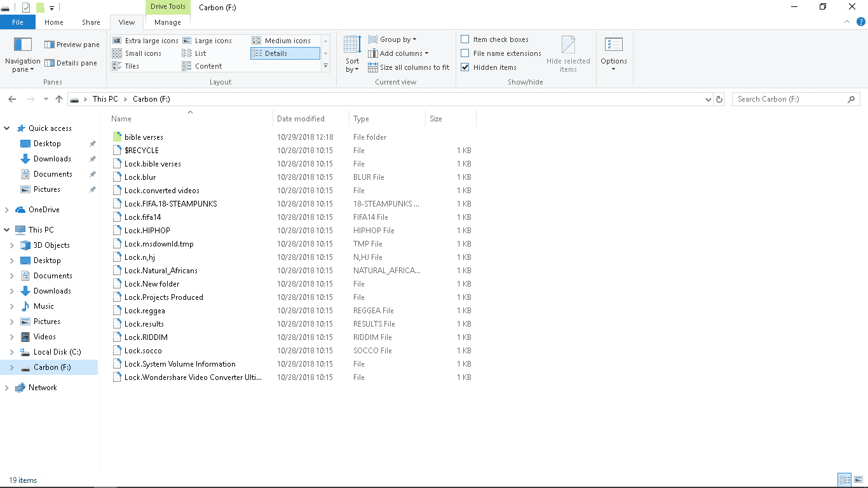Open Videos in navigation pane
Viewport: 868px width, 488px height.
pyautogui.click(x=44, y=337)
